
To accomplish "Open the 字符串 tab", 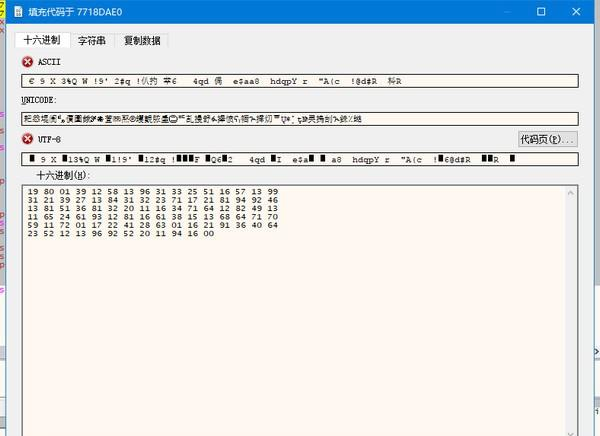I will click(95, 41).
